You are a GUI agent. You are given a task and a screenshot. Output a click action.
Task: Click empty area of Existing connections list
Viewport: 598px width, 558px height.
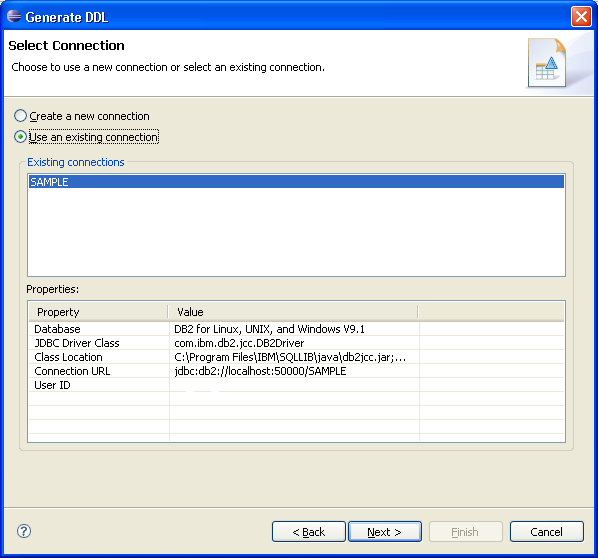coord(296,233)
